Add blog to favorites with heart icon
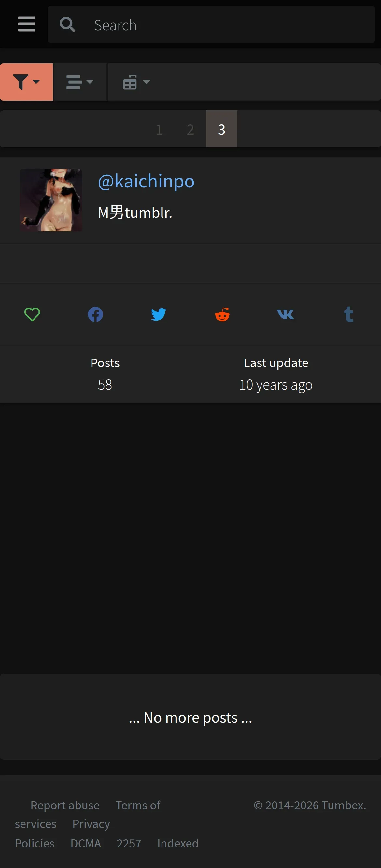Screen dimensions: 381x868 click(32, 314)
